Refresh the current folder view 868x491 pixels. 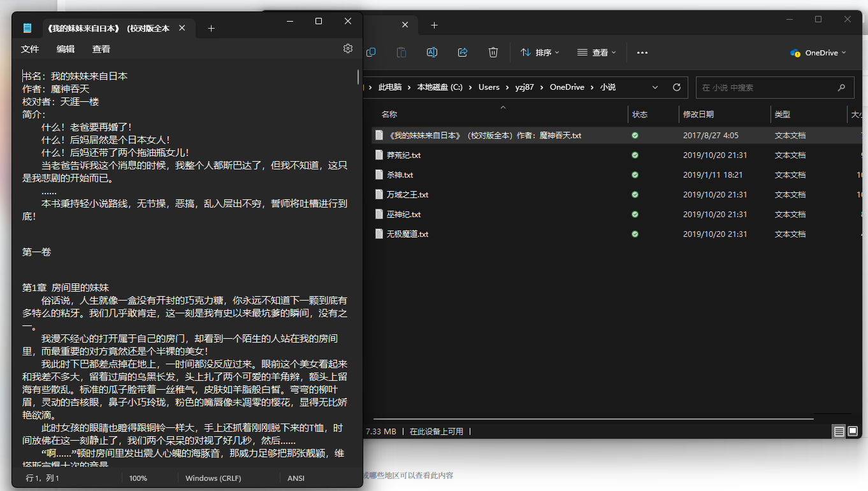pos(677,87)
